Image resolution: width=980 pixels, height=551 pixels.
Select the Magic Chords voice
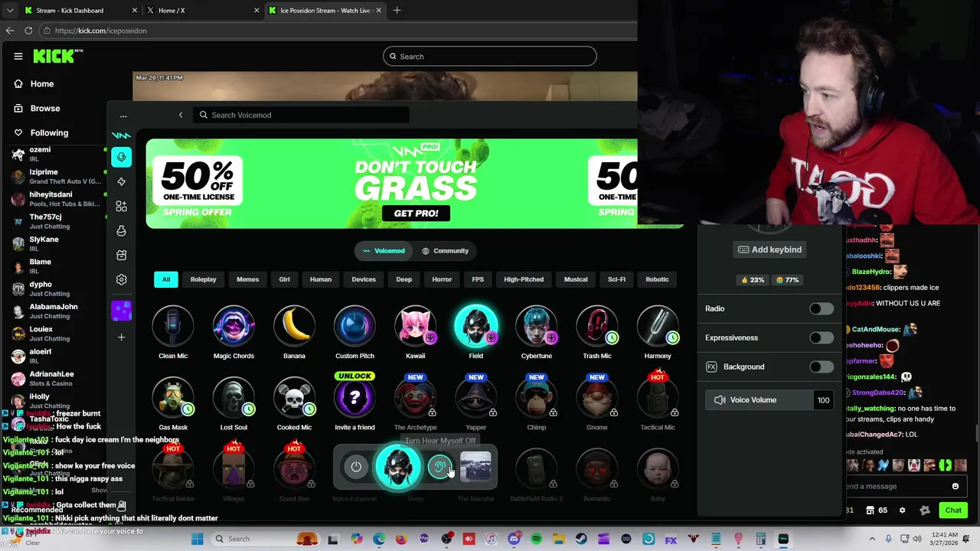coord(234,327)
